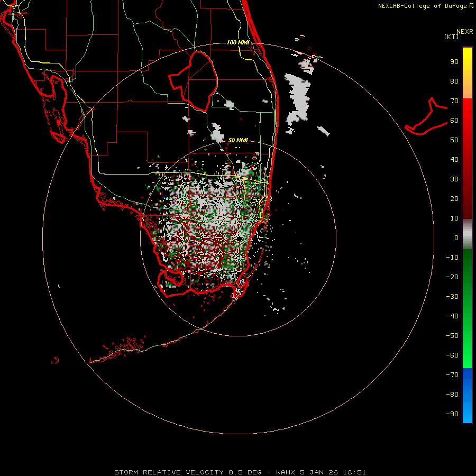This screenshot has height=476, width=476.
Task: Click the 70 value on the velocity scale
Action: [x=454, y=101]
